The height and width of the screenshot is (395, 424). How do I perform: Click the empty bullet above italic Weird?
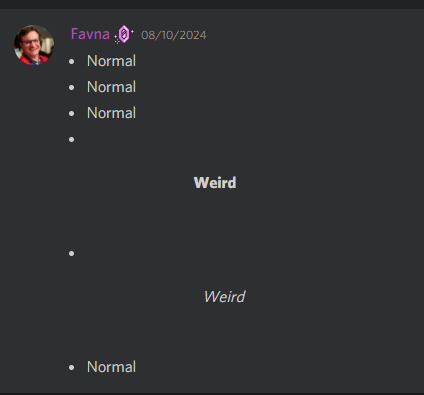tap(71, 254)
